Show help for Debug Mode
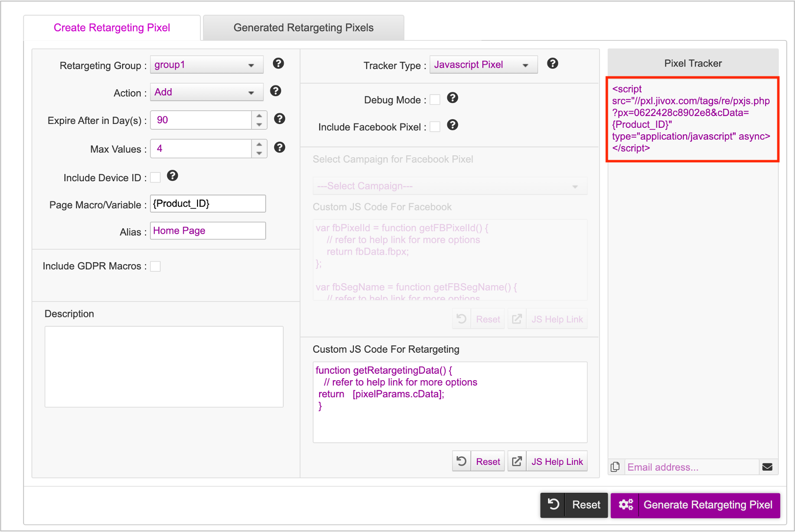Image resolution: width=795 pixels, height=532 pixels. (x=453, y=97)
